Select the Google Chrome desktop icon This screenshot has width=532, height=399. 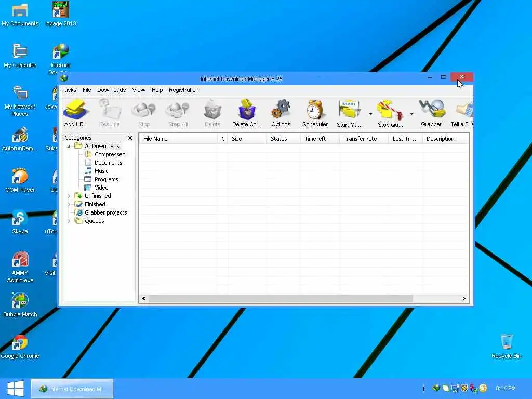tap(20, 347)
